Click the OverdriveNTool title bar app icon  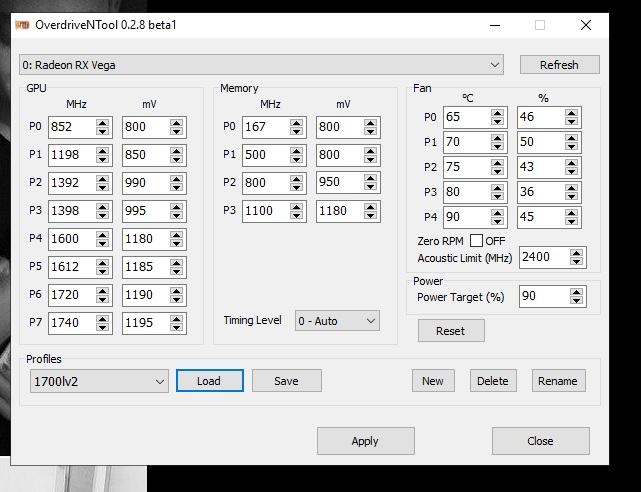(22, 25)
